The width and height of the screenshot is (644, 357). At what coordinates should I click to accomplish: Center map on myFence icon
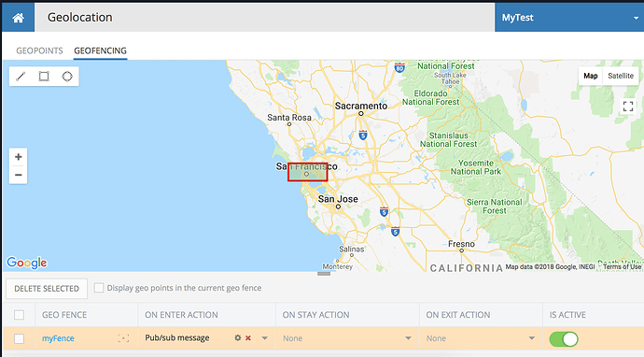click(123, 338)
